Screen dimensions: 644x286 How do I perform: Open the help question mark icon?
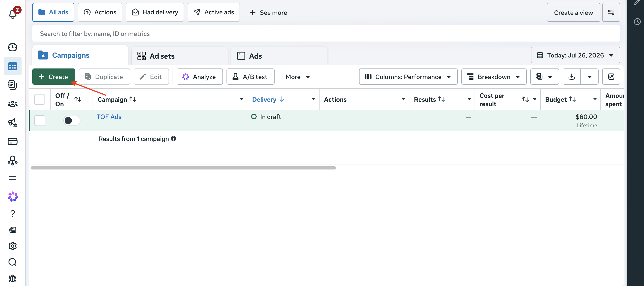(x=13, y=213)
